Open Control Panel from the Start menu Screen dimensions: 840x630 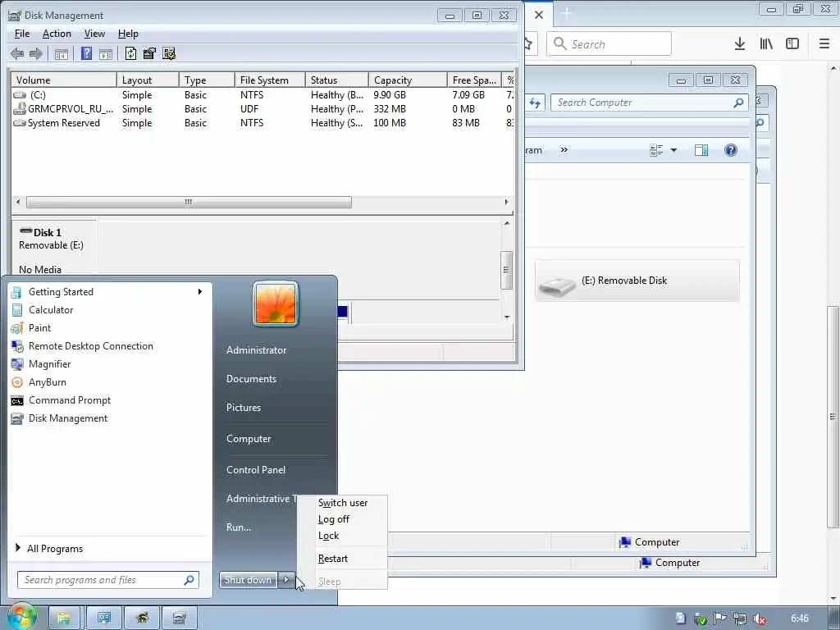pyautogui.click(x=256, y=470)
